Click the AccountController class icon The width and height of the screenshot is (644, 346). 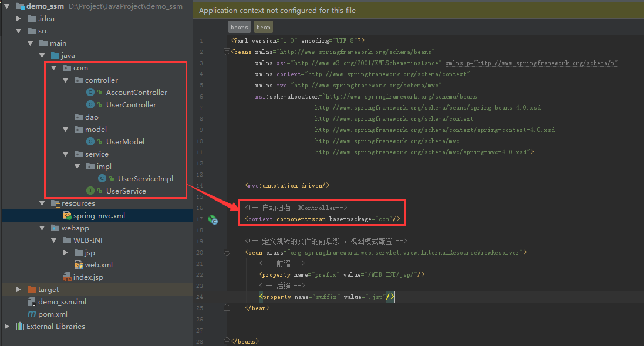[90, 92]
